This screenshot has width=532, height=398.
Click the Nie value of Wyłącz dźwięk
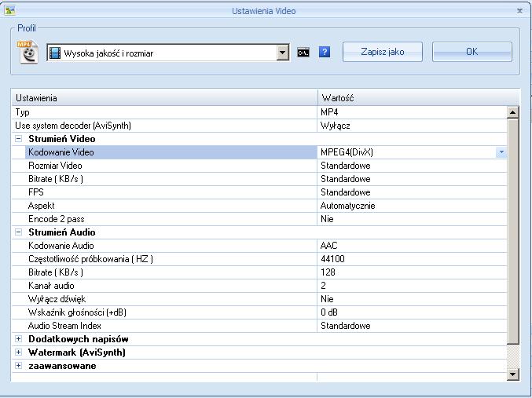coord(327,299)
